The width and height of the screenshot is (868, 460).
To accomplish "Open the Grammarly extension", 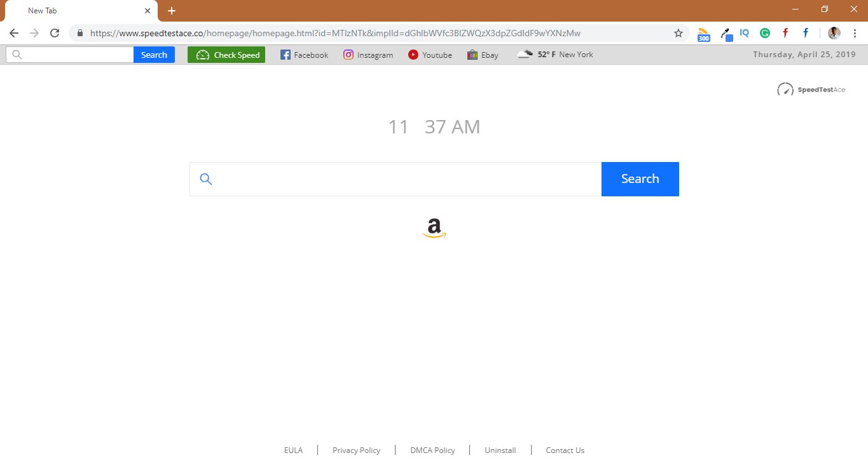I will (x=764, y=32).
